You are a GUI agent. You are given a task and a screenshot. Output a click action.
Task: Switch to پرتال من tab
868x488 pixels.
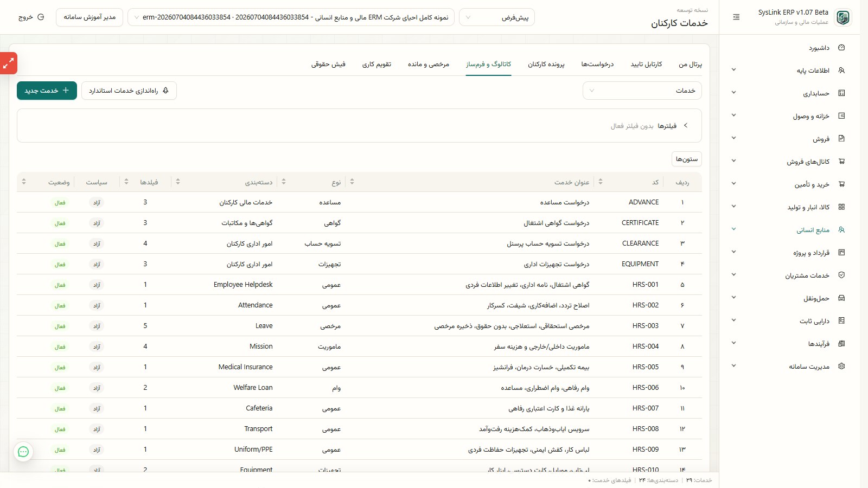point(690,64)
